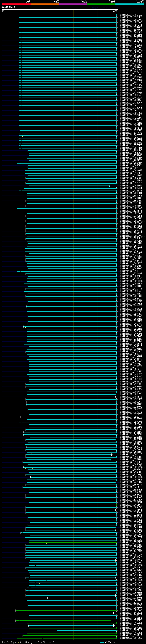Image resolution: width=146 pixels, height=644 pixels.
Task: Select the UniRef100_A4S6E6 label
Action: click(131, 173)
